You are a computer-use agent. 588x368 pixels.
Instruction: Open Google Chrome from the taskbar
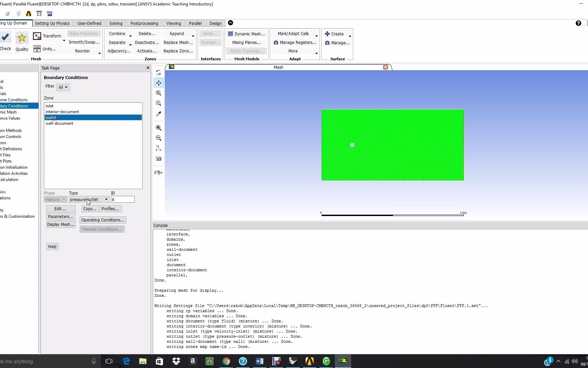click(226, 361)
